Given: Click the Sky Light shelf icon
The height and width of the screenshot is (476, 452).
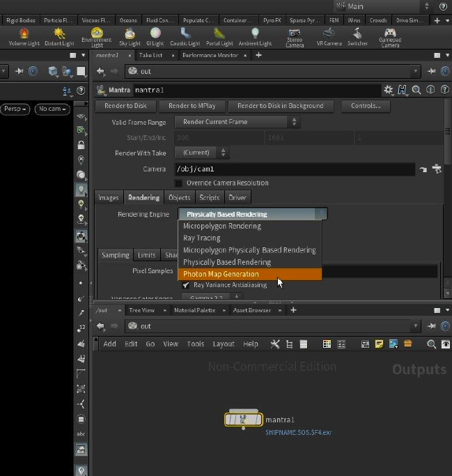Looking at the screenshot, I should point(130,36).
